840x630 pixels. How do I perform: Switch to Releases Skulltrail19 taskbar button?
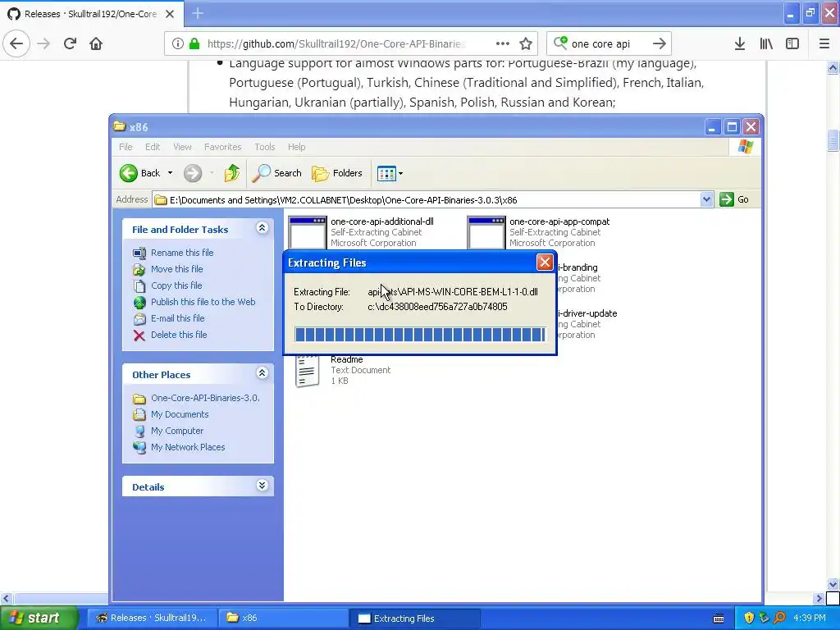152,618
